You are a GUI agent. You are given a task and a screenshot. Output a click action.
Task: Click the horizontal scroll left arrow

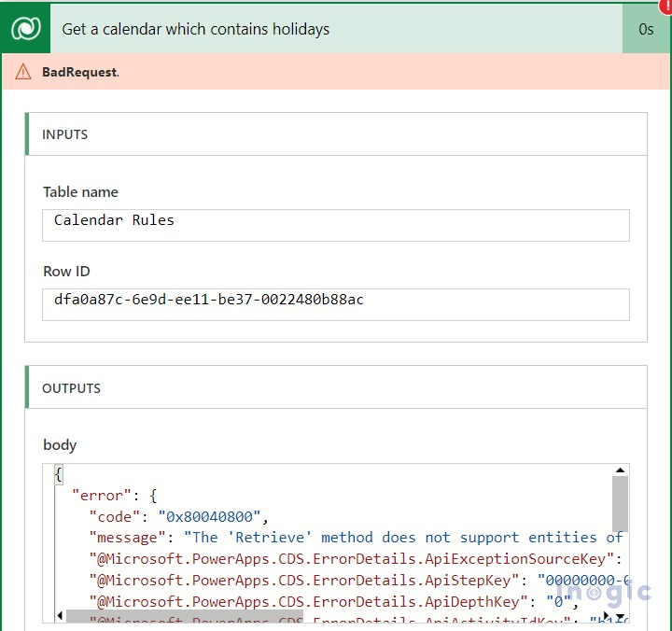click(x=60, y=616)
